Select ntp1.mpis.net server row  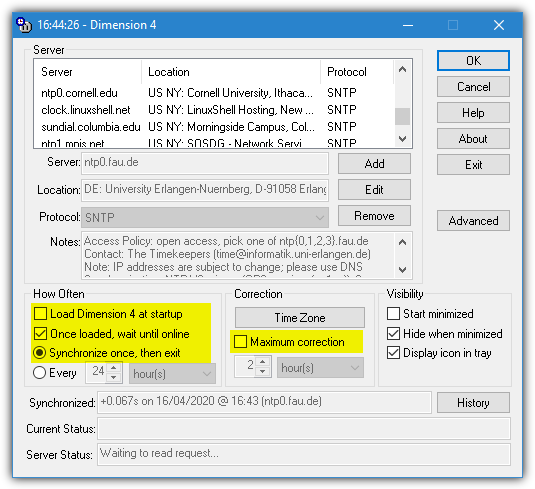point(214,142)
